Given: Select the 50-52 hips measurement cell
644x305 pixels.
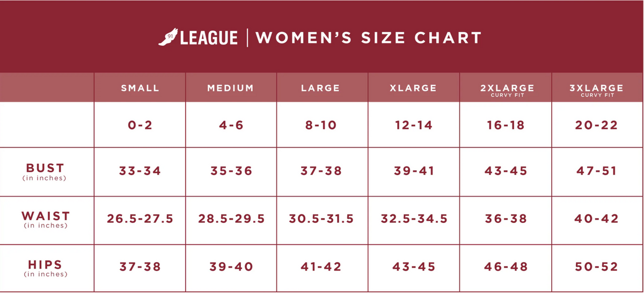Looking at the screenshot, I should coord(596,267).
